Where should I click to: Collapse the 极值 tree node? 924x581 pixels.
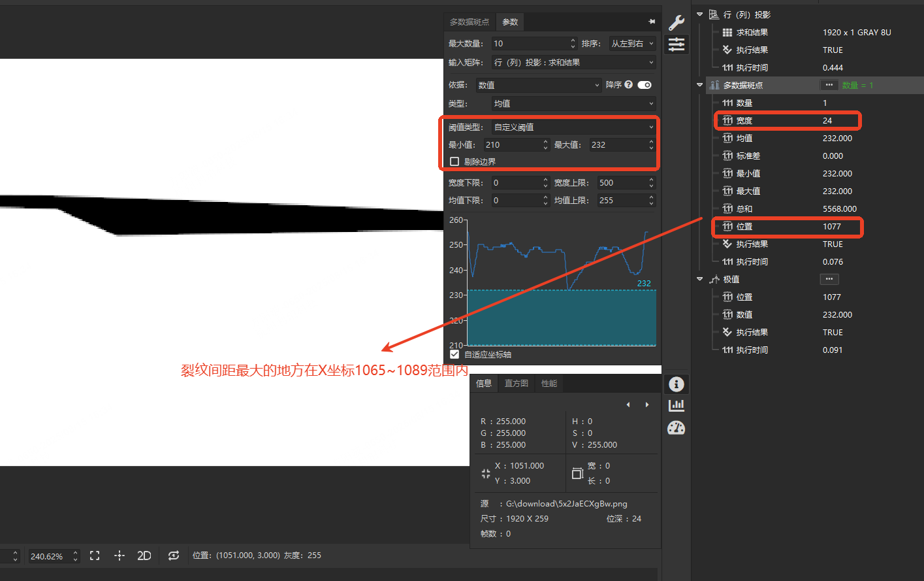(x=699, y=279)
